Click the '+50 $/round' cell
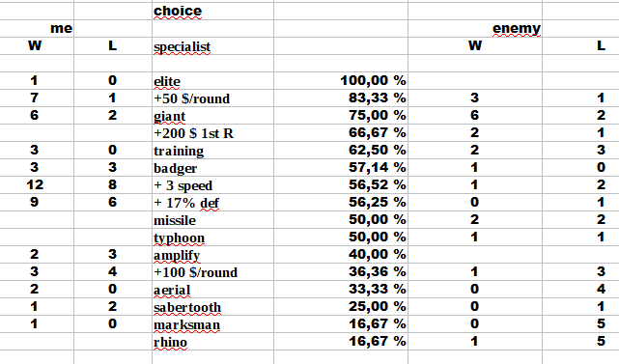This screenshot has width=619, height=364. (x=212, y=98)
